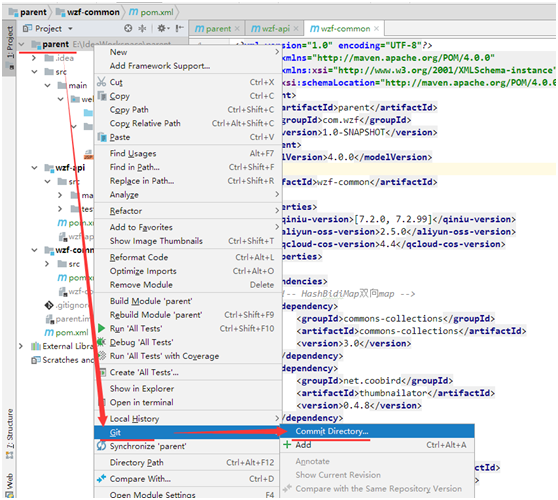
Task: Close the parent editor tab
Action: click(x=237, y=28)
